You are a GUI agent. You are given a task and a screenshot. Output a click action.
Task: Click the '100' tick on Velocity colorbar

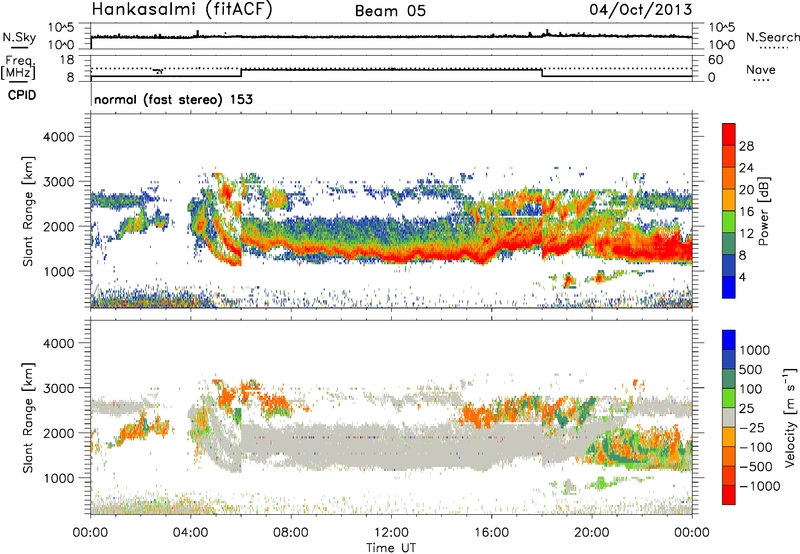coord(751,389)
